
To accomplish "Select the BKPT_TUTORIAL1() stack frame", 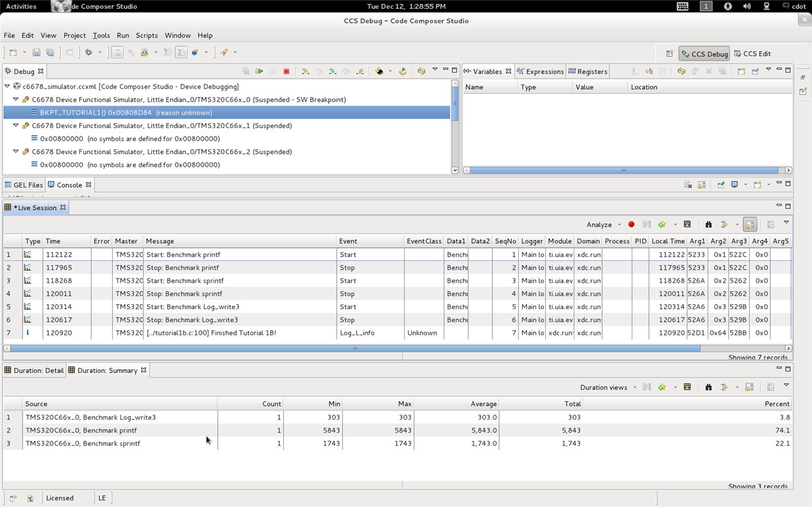I will [x=226, y=113].
